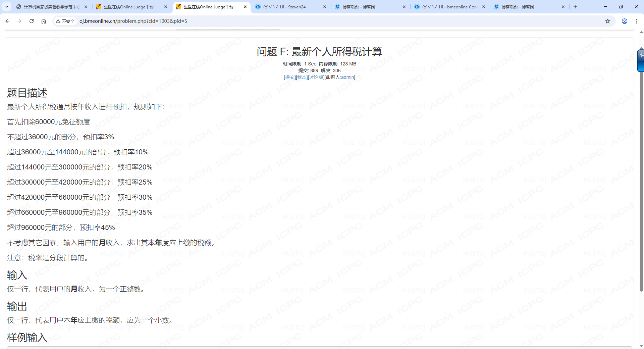
Task: Close the Hi - Steven24 tab
Action: point(325,7)
